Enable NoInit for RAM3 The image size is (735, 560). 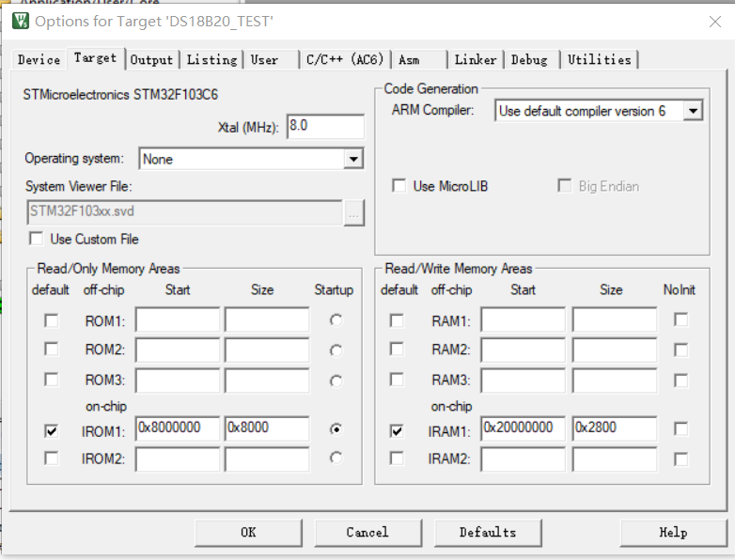pos(681,380)
